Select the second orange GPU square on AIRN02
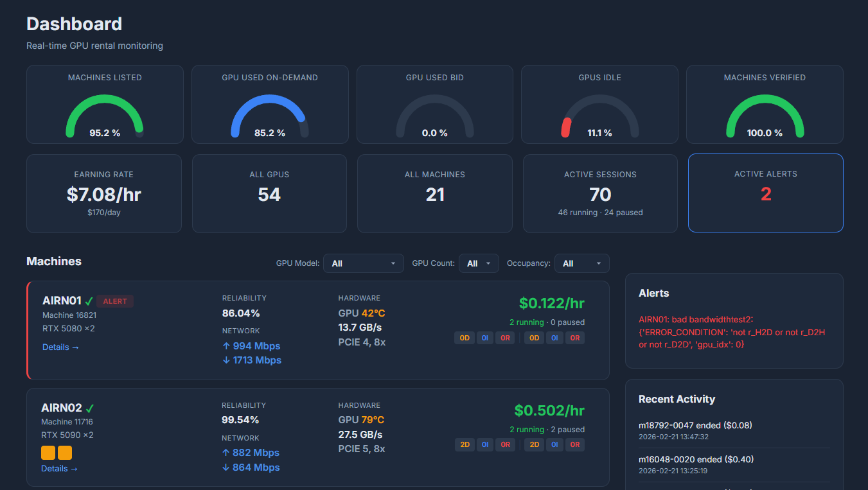 coord(64,452)
